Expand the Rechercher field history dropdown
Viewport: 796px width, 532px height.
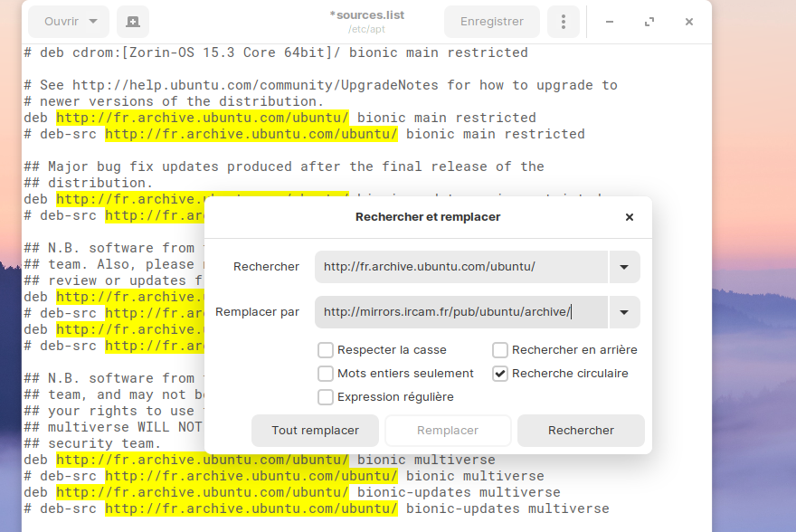click(624, 267)
